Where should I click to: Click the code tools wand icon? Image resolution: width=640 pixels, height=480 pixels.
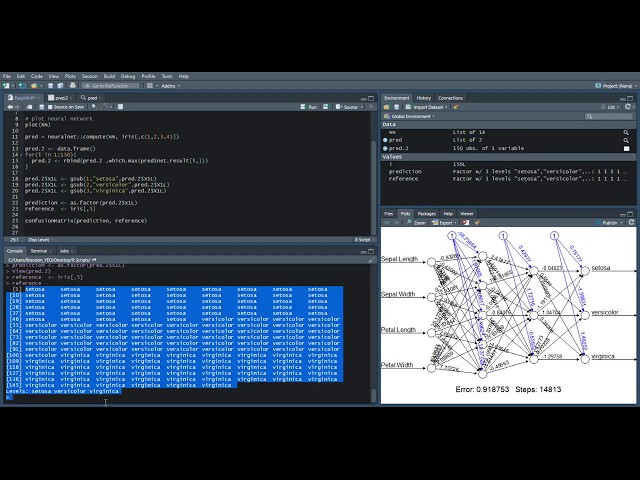[x=104, y=107]
